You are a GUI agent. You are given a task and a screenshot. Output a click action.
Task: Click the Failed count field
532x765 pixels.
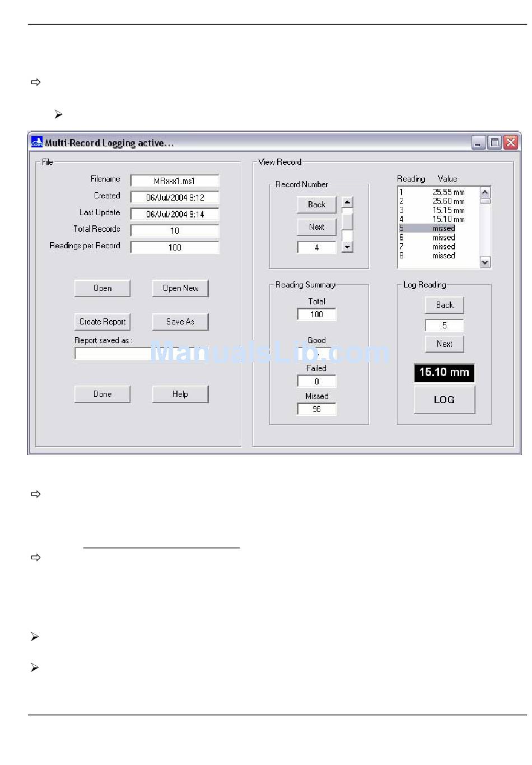[x=316, y=381]
